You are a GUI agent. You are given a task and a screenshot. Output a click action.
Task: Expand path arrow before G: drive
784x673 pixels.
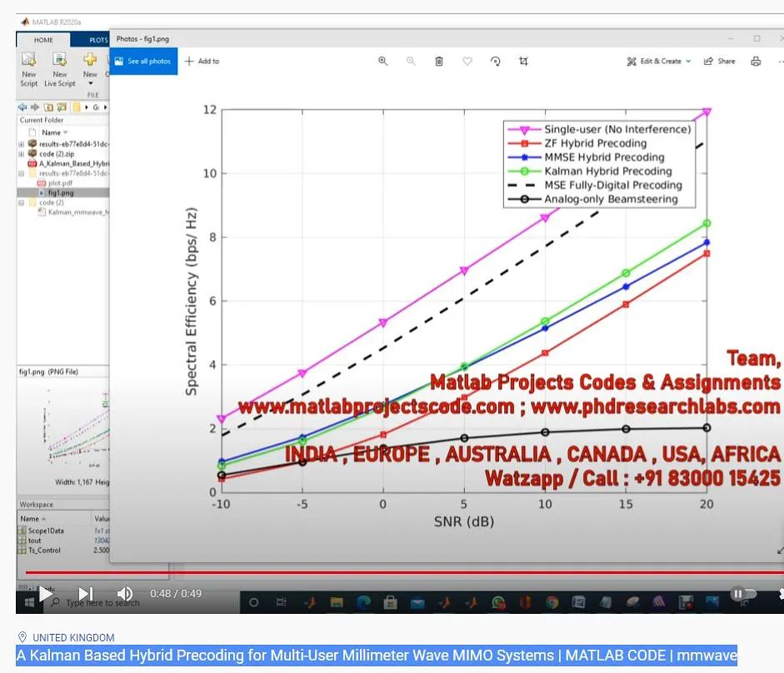pos(87,107)
